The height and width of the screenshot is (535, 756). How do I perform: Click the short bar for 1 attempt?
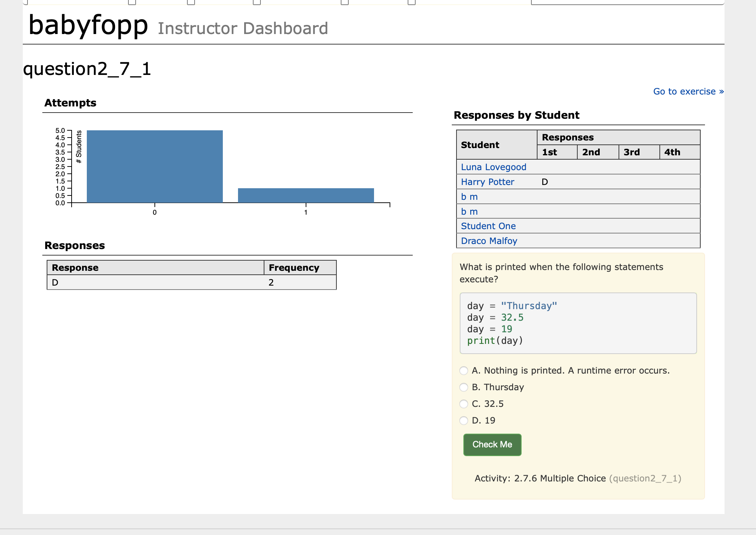306,195
